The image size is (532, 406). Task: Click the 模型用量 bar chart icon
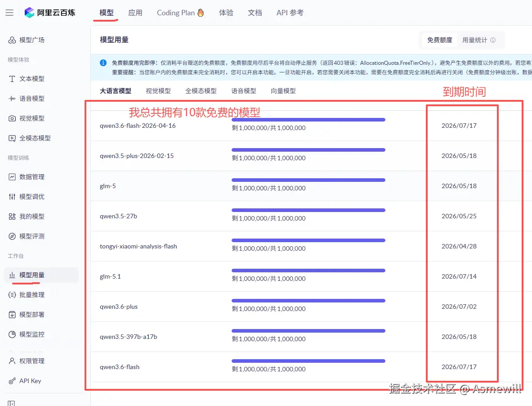(x=12, y=275)
